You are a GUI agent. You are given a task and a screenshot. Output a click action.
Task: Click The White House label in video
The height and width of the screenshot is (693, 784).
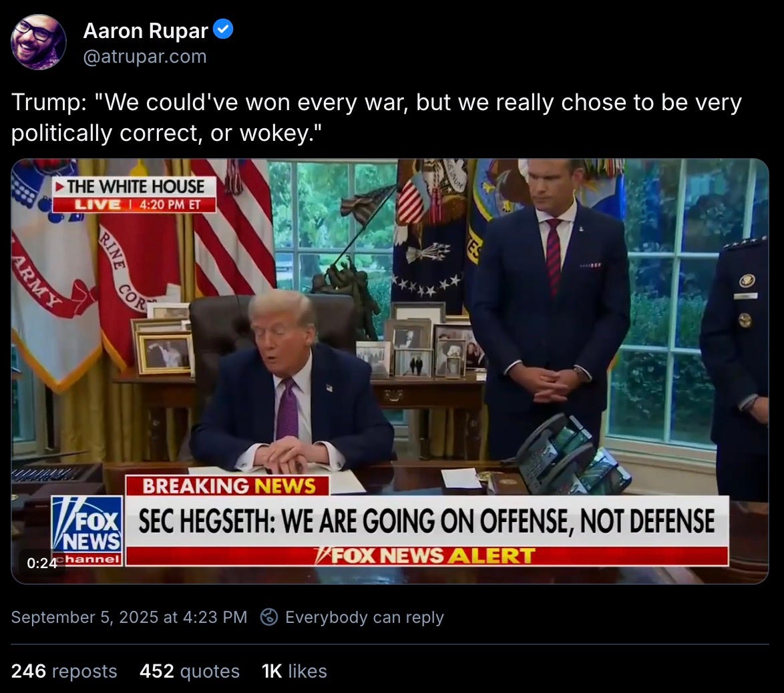point(135,186)
